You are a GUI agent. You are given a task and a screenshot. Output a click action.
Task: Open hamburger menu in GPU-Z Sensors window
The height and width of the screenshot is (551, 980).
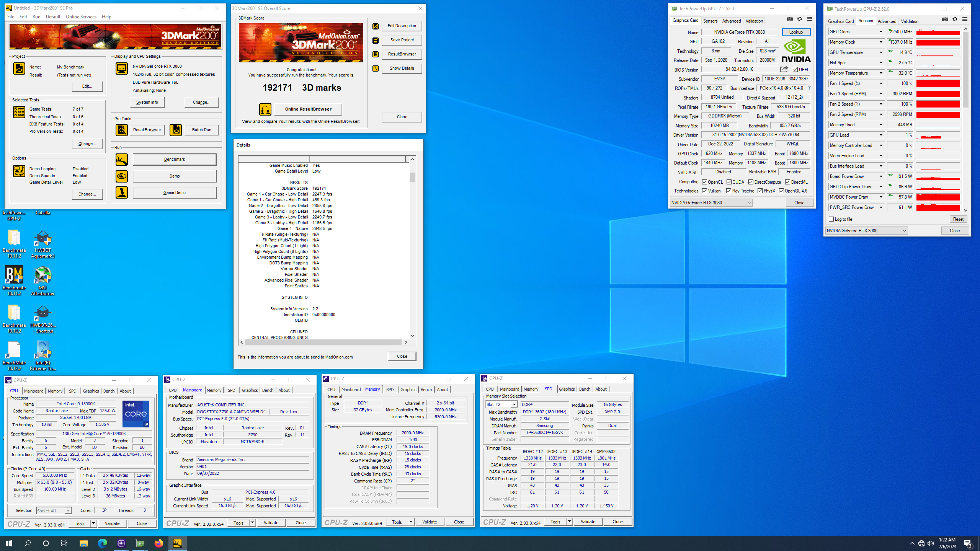(x=965, y=19)
